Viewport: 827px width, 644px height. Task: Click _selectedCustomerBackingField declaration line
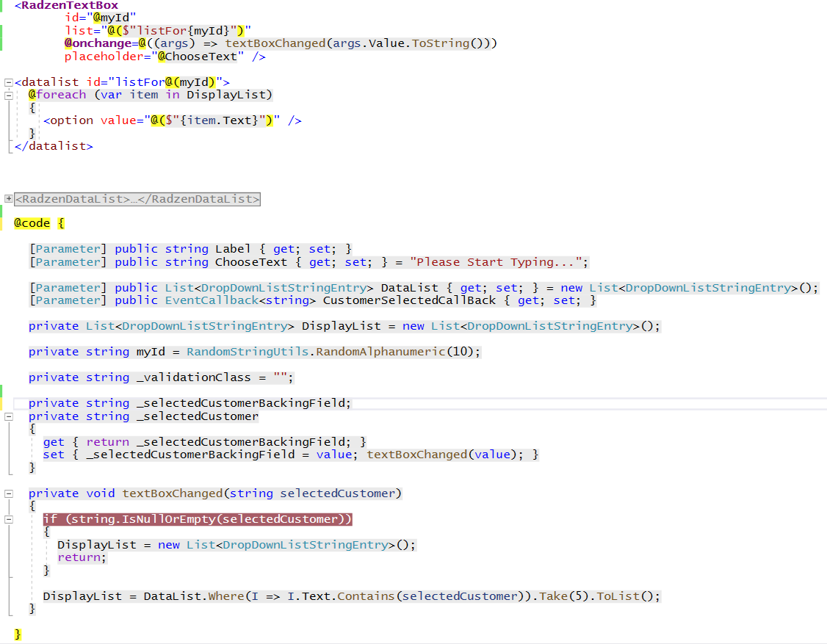tap(190, 403)
